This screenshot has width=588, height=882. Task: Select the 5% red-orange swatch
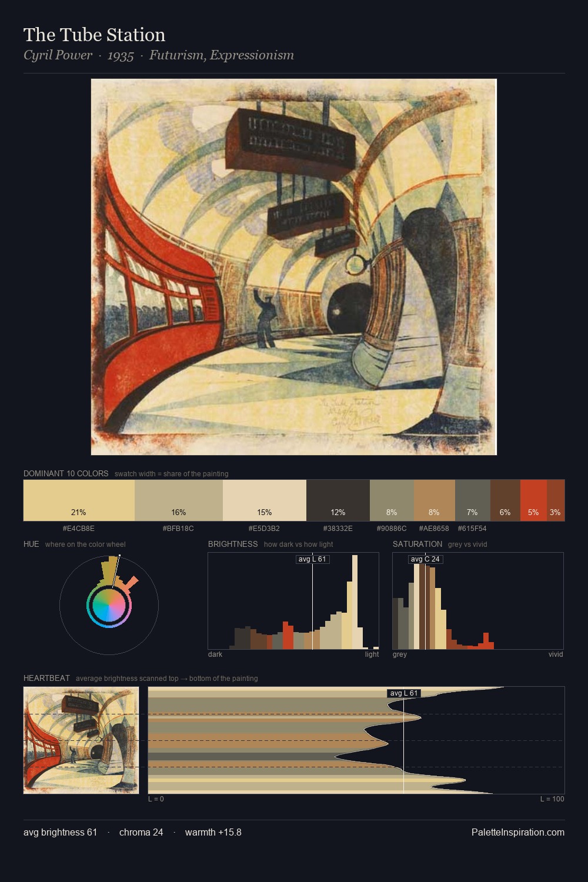pyautogui.click(x=533, y=500)
